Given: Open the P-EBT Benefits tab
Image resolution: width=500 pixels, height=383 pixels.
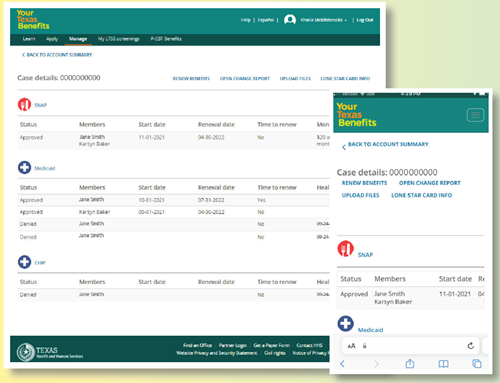Looking at the screenshot, I should pos(166,39).
